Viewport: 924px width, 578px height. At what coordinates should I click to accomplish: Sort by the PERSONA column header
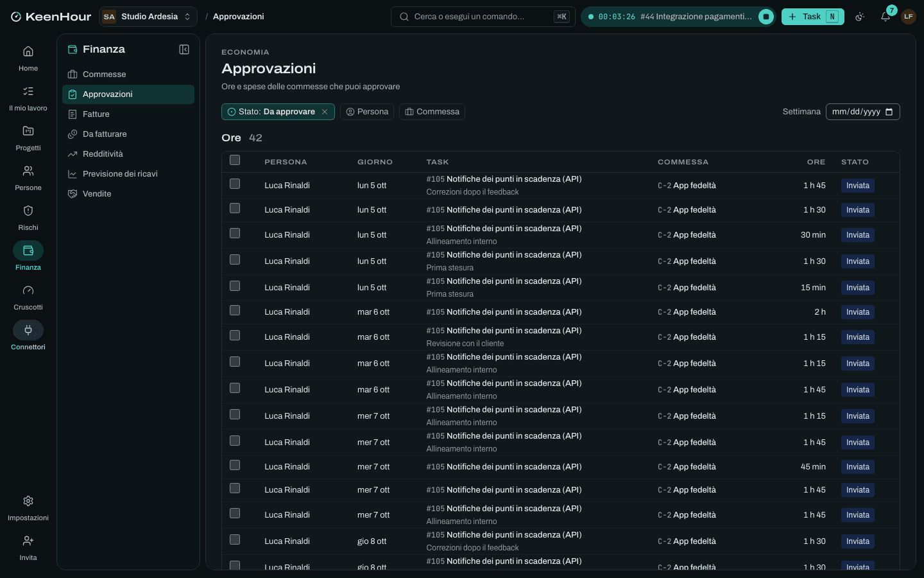(x=286, y=162)
